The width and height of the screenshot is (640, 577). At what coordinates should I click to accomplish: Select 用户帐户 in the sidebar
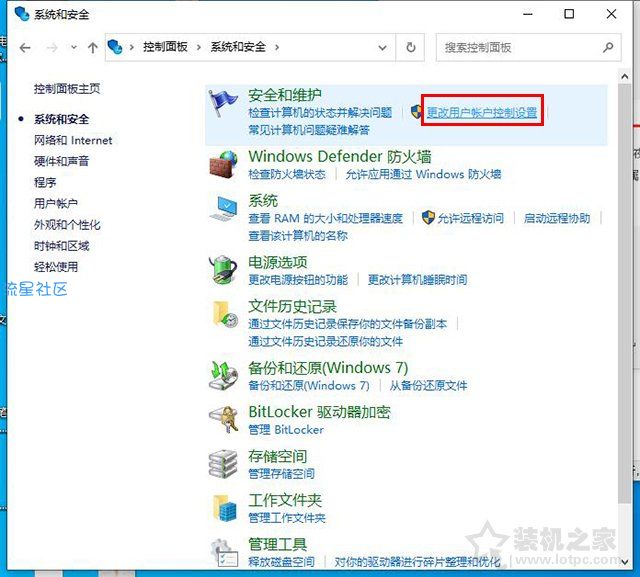pyautogui.click(x=56, y=203)
